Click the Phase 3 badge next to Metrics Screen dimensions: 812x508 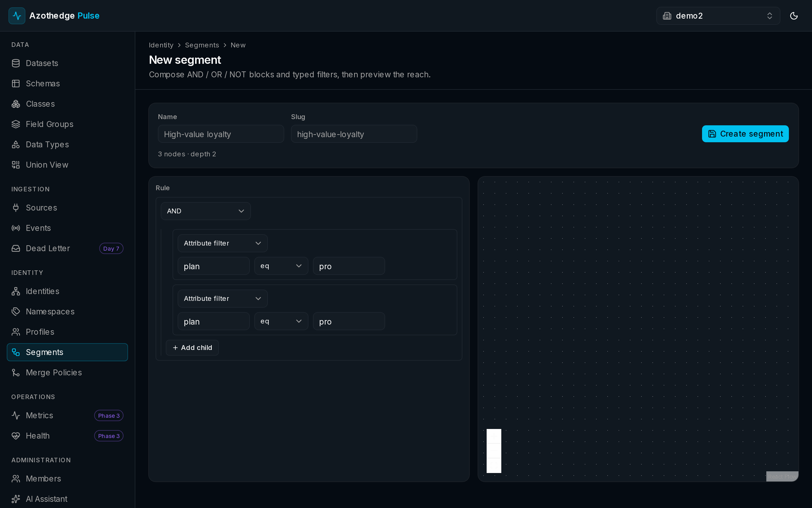[x=109, y=416]
